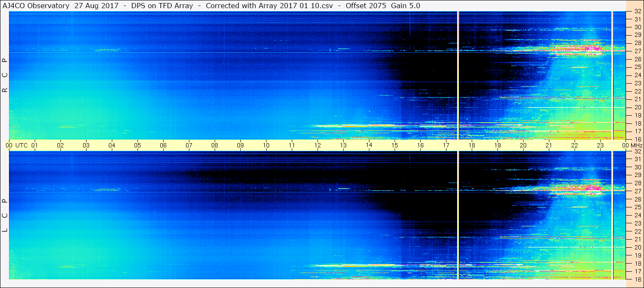
Task: Select hour '09' on the time axis
Action: (x=240, y=145)
